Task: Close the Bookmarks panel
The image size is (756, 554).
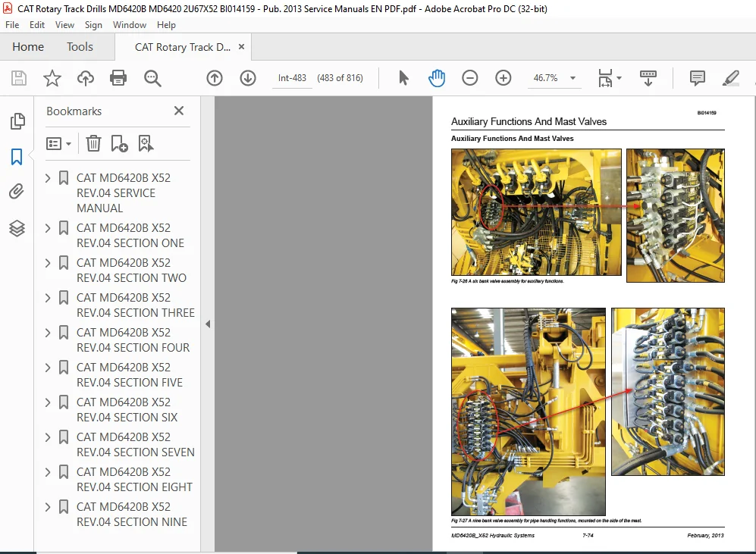Action: click(179, 111)
